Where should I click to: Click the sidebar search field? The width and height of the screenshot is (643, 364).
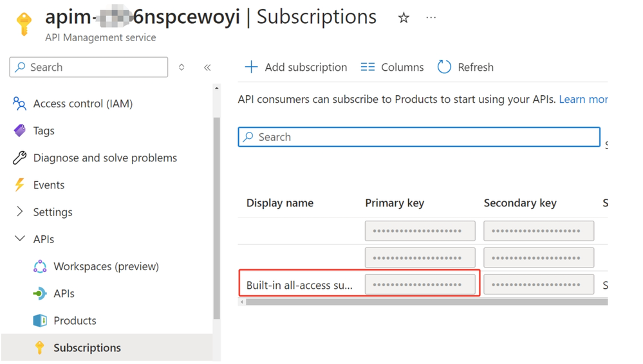89,68
